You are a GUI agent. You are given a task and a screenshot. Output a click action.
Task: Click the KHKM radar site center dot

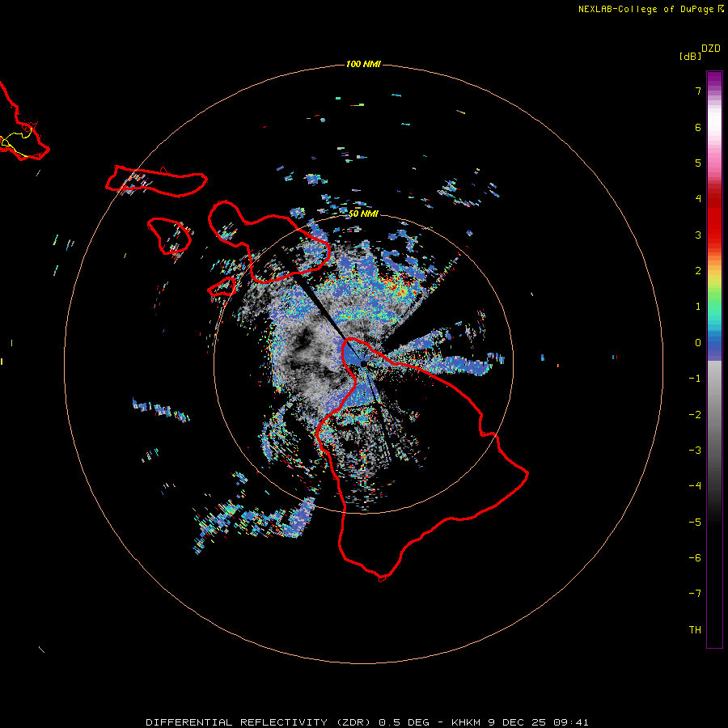pyautogui.click(x=363, y=363)
